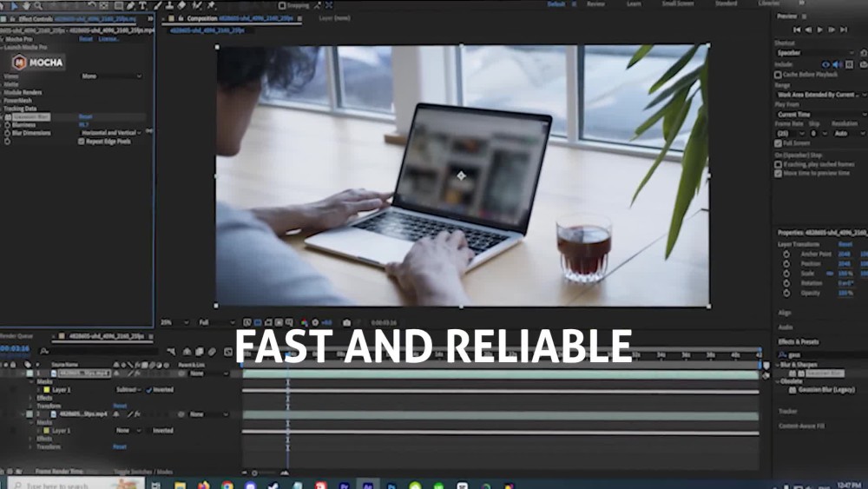Click Reset link for Mocha Pro effect
The height and width of the screenshot is (489, 868).
(86, 39)
